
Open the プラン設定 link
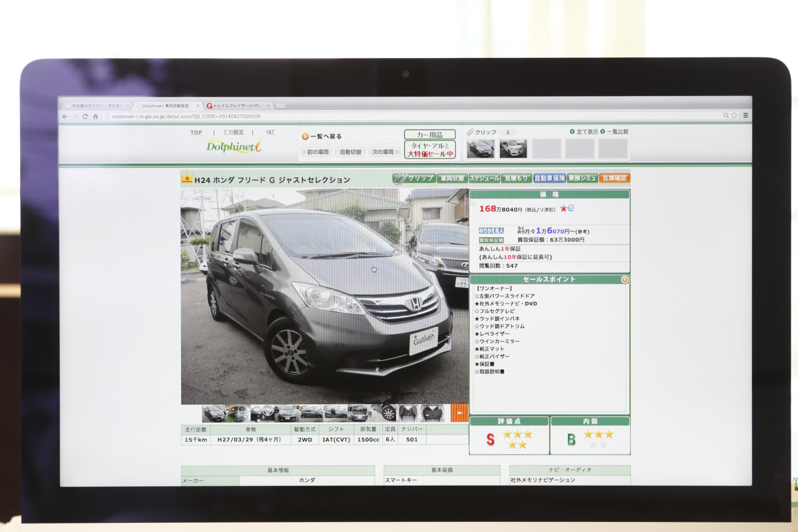tap(233, 132)
